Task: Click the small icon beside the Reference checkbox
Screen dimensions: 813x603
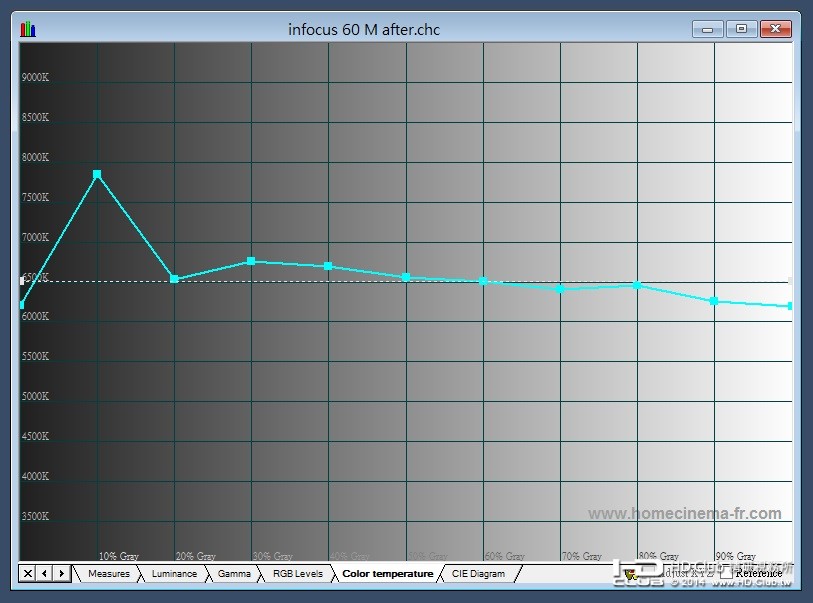Action: click(630, 574)
